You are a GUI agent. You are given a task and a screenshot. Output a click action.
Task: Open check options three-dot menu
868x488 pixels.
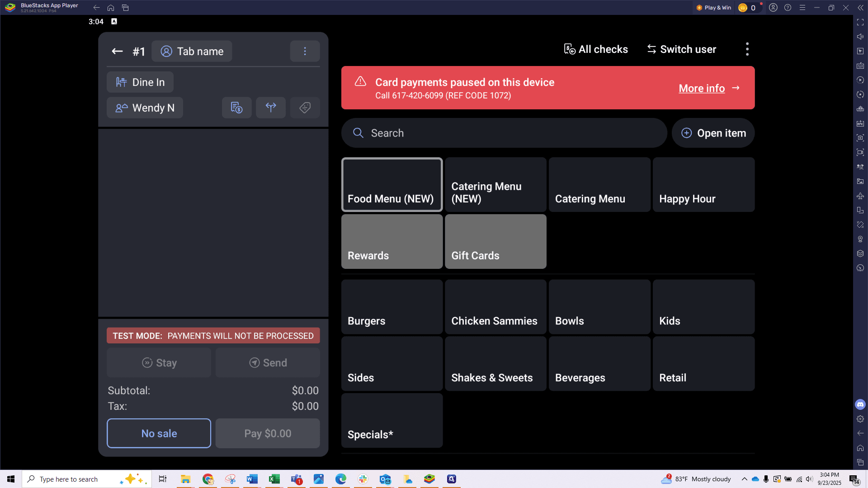coord(305,51)
